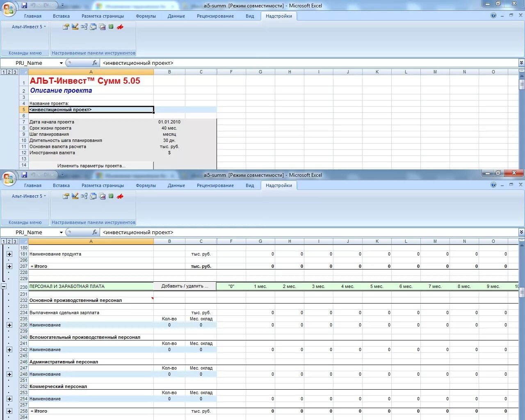
Task: Open Excel help in the bottom window
Action: pos(493,185)
